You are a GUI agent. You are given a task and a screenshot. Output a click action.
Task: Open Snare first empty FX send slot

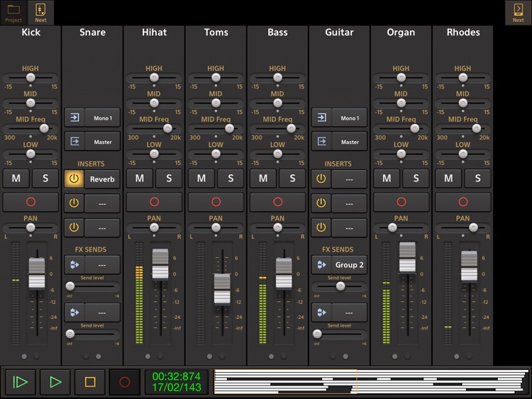point(102,264)
